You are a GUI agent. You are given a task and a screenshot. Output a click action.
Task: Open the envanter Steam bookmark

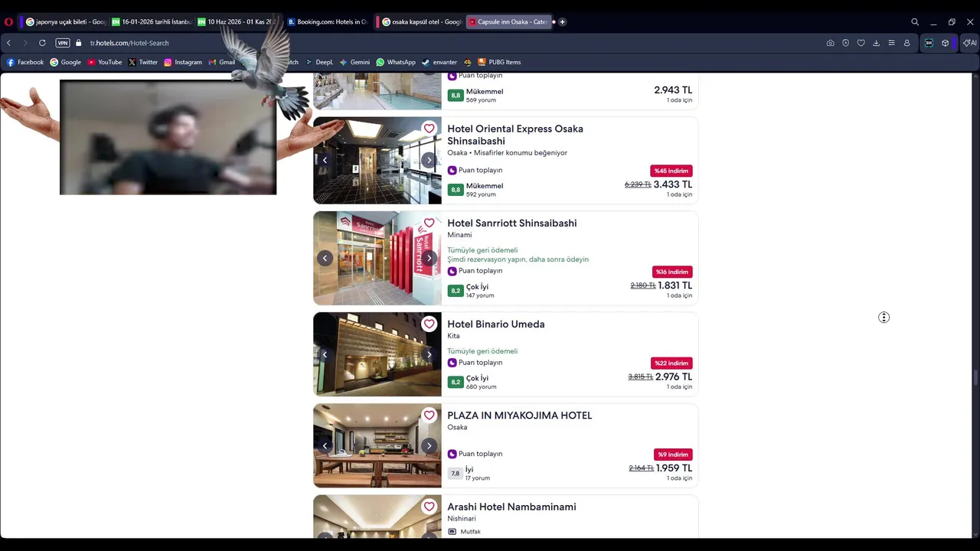click(439, 62)
